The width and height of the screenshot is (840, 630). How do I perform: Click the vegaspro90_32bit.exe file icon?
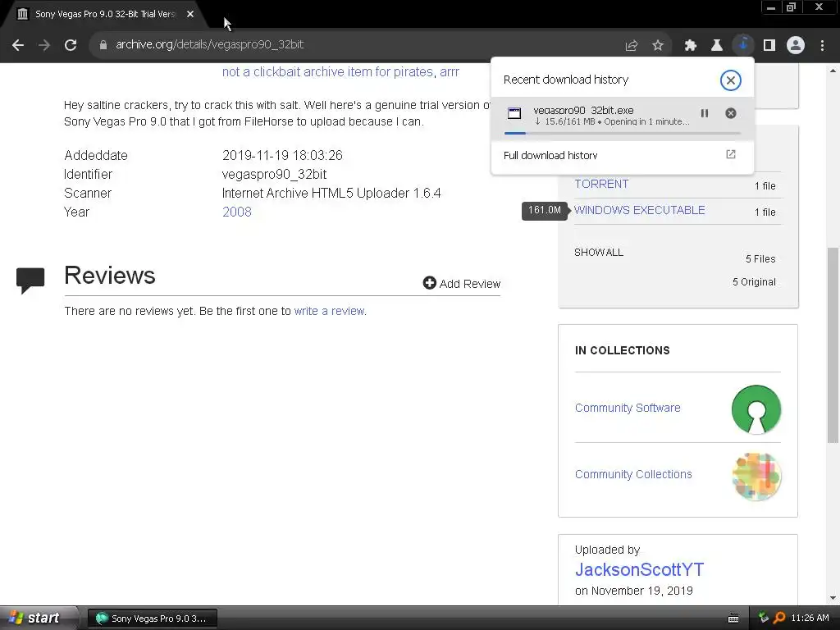point(514,113)
